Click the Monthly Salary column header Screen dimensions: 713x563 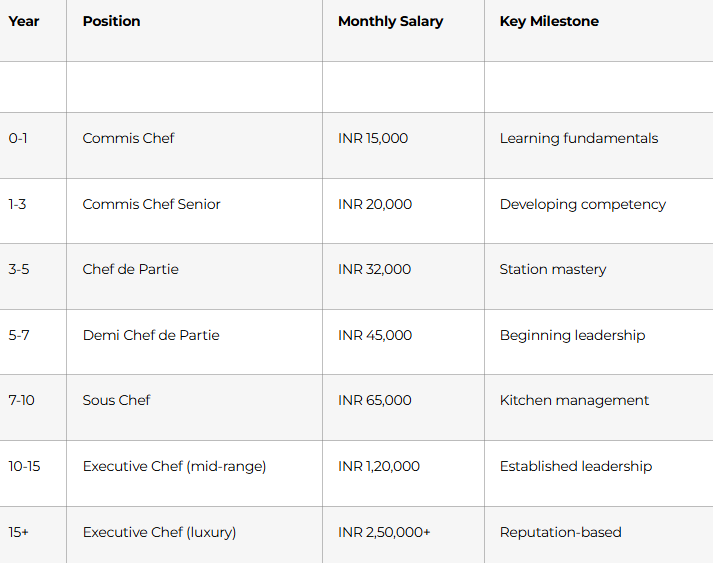click(x=390, y=21)
